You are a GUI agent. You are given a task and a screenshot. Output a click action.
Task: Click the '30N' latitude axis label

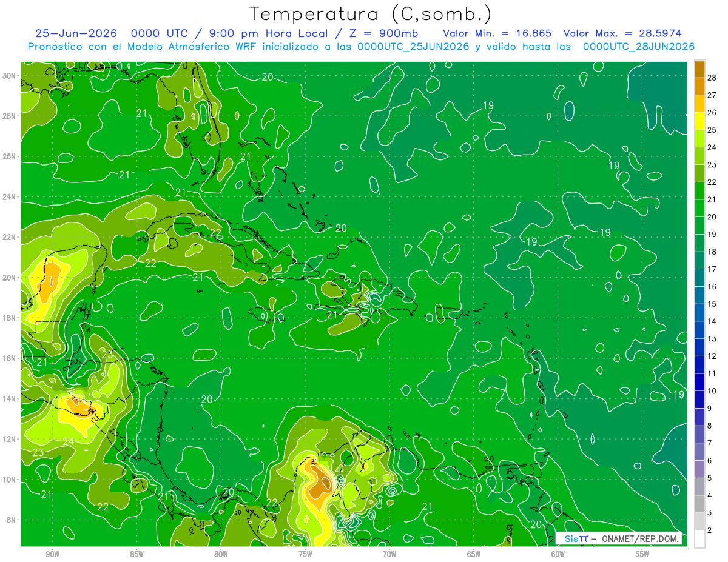pos(10,75)
